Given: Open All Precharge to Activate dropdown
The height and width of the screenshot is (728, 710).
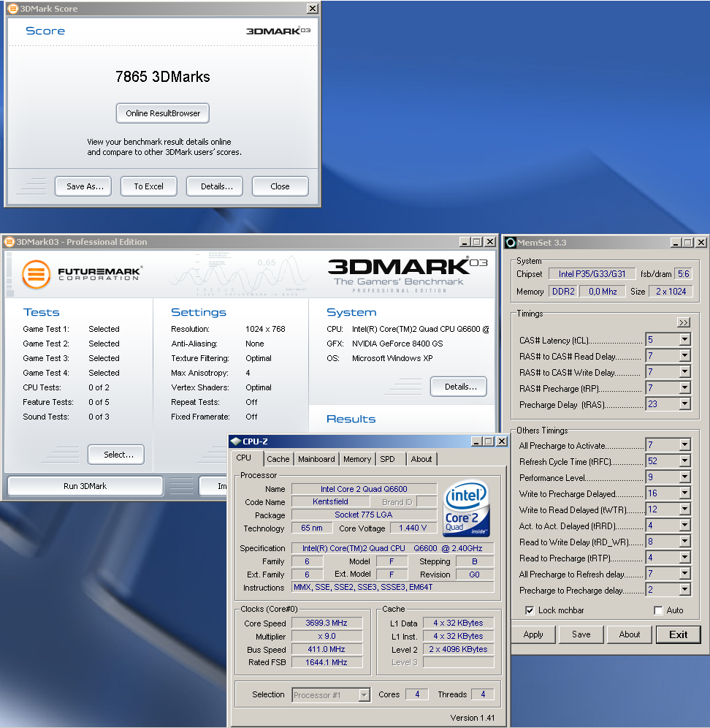Looking at the screenshot, I should coord(684,445).
